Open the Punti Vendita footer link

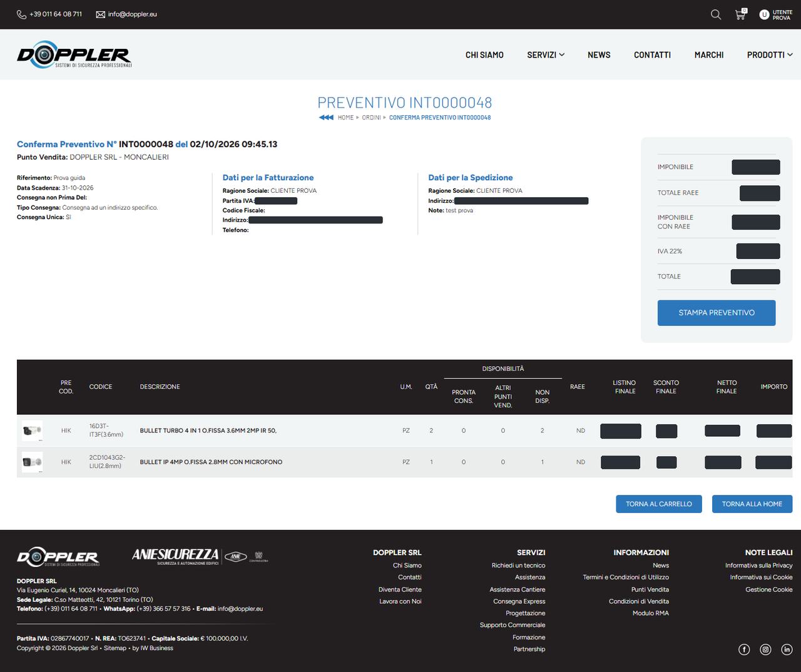pos(650,589)
